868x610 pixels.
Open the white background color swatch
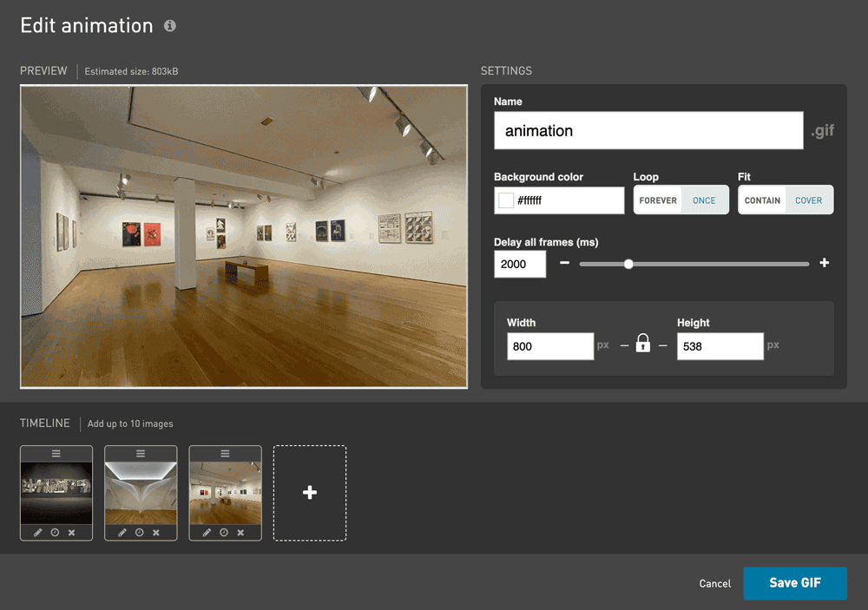click(x=506, y=200)
